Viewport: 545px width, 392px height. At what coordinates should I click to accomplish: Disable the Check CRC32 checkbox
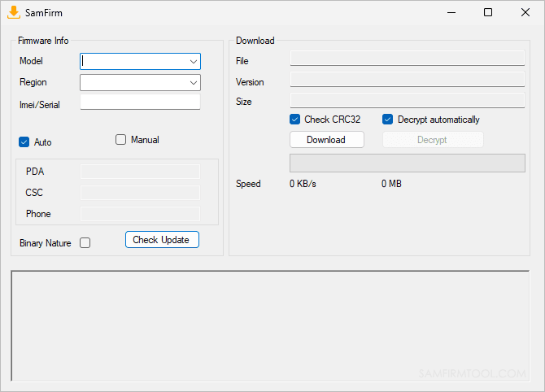294,120
